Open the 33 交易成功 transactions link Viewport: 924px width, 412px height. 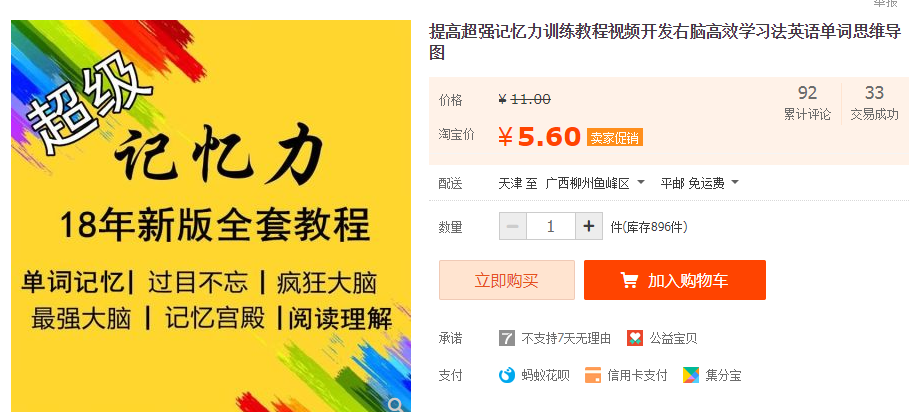874,103
